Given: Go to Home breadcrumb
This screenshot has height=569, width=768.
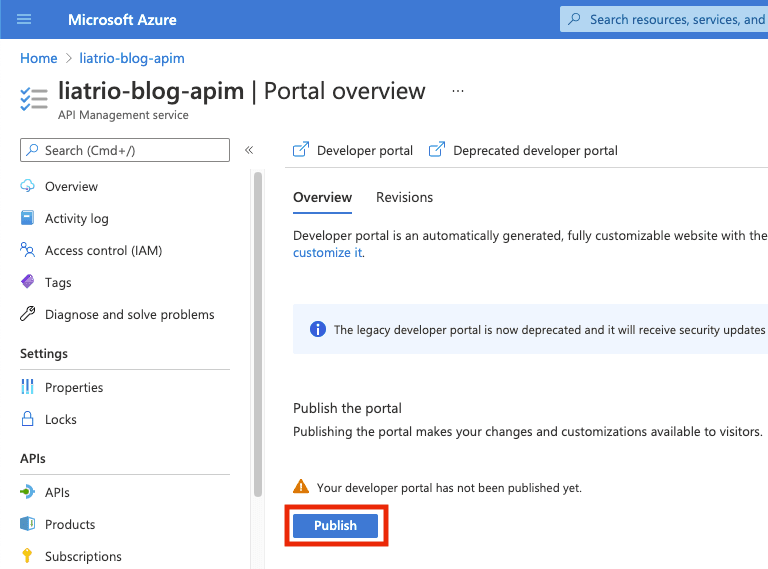Looking at the screenshot, I should (39, 58).
